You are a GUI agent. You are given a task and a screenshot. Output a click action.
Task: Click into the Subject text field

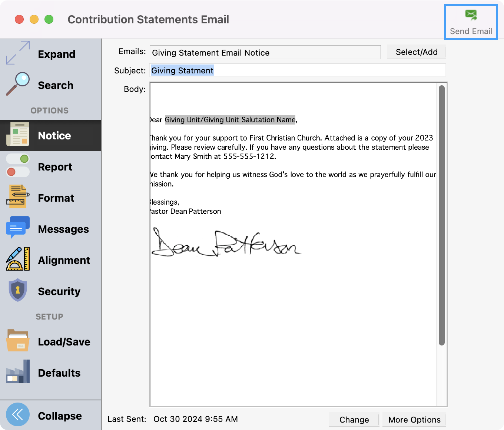tap(326, 70)
